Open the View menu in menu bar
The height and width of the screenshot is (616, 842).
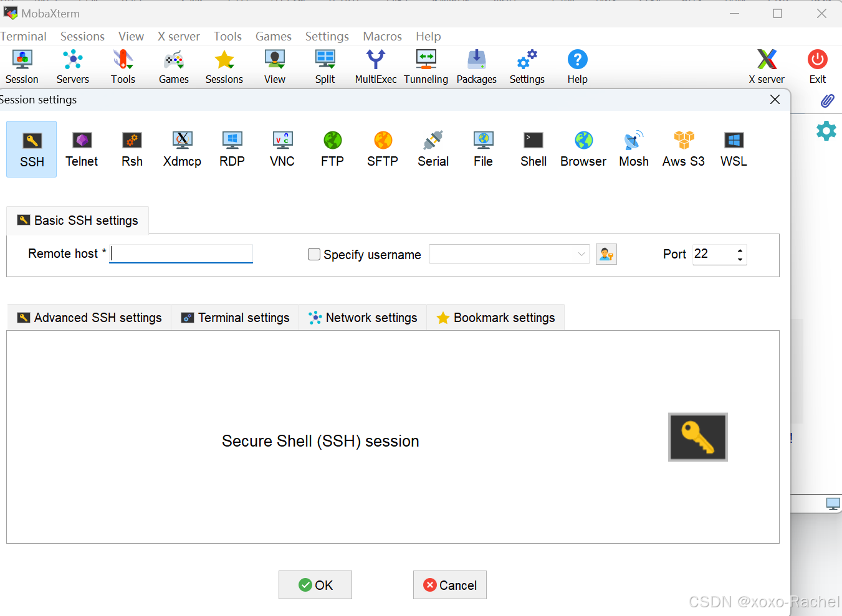(x=131, y=36)
